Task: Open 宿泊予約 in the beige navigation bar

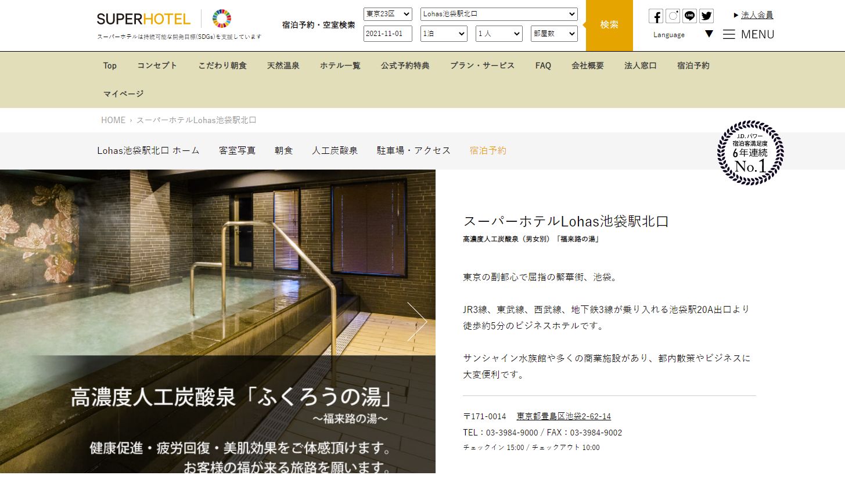Action: click(x=693, y=66)
